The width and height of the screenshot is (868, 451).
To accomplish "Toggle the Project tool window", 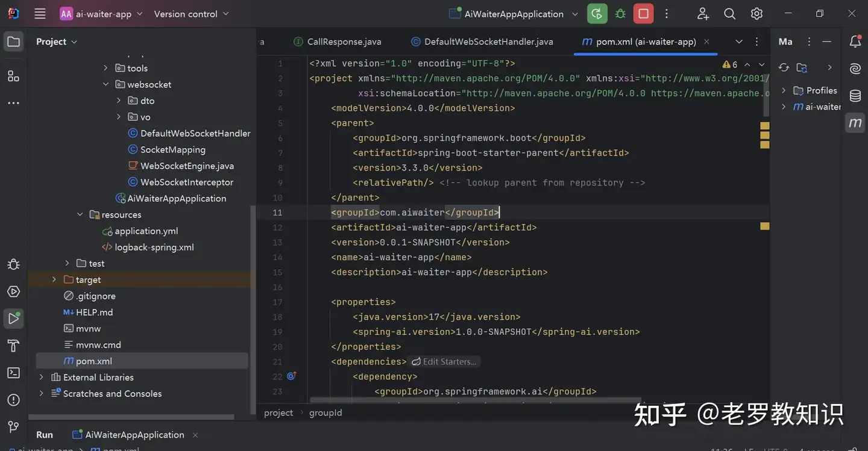I will coord(13,42).
